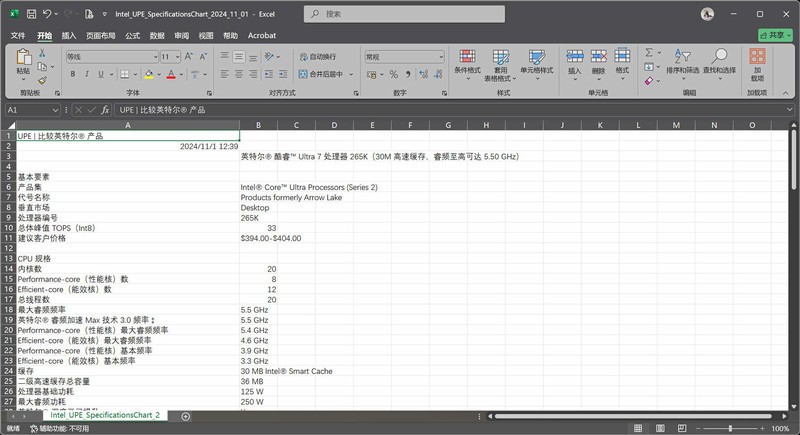Viewport: 800px width, 435px height.
Task: Open Sort and Filter (排序和筛选)
Action: (683, 65)
